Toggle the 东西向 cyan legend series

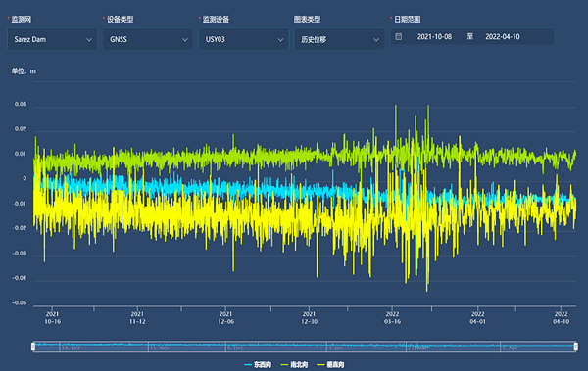[258, 364]
